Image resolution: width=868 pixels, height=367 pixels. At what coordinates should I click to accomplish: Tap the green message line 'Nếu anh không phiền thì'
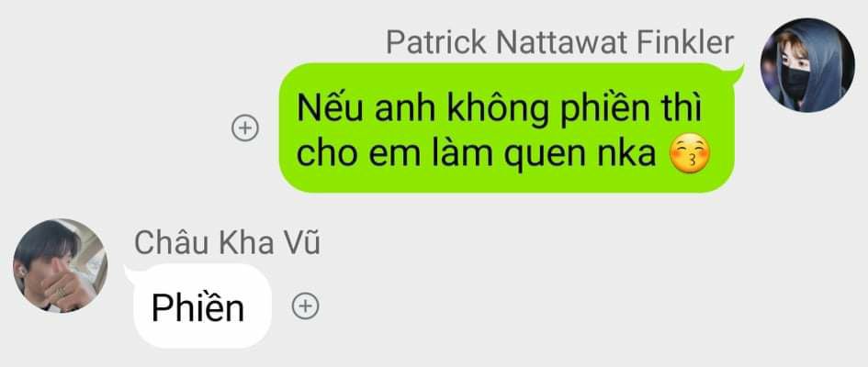pyautogui.click(x=500, y=107)
